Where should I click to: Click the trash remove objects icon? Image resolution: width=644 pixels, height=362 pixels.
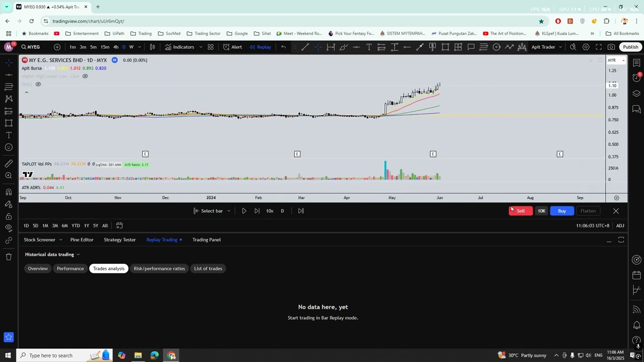coord(9,257)
